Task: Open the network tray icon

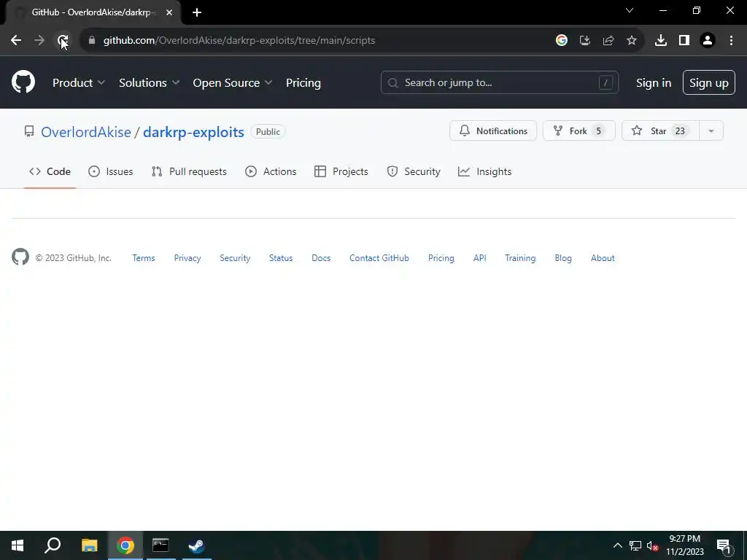Action: pos(635,545)
